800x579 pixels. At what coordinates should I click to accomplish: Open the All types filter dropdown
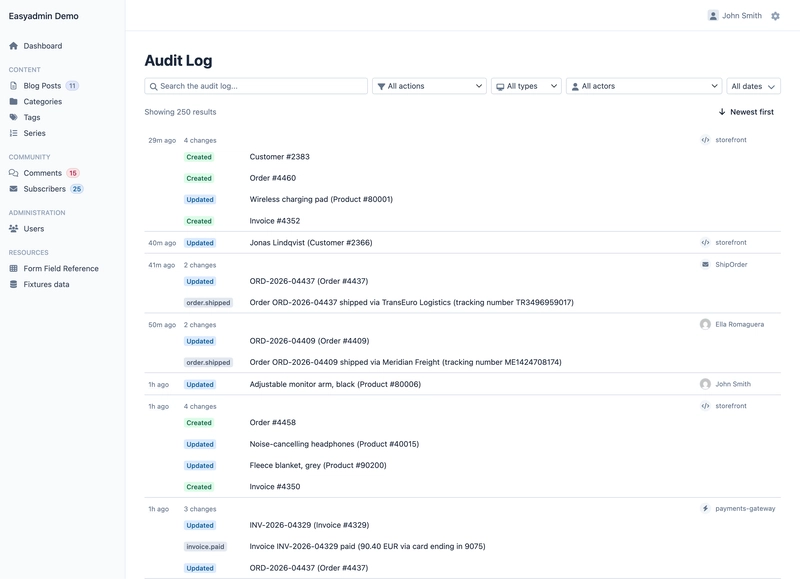pos(527,86)
